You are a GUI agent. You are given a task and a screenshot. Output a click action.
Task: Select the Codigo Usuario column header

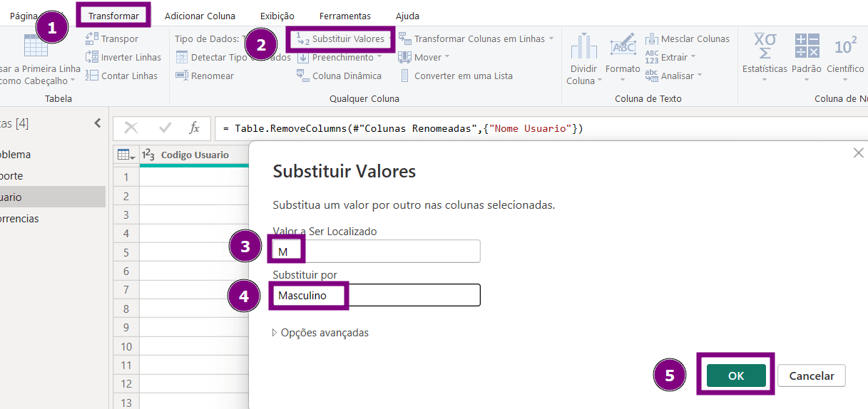click(195, 155)
